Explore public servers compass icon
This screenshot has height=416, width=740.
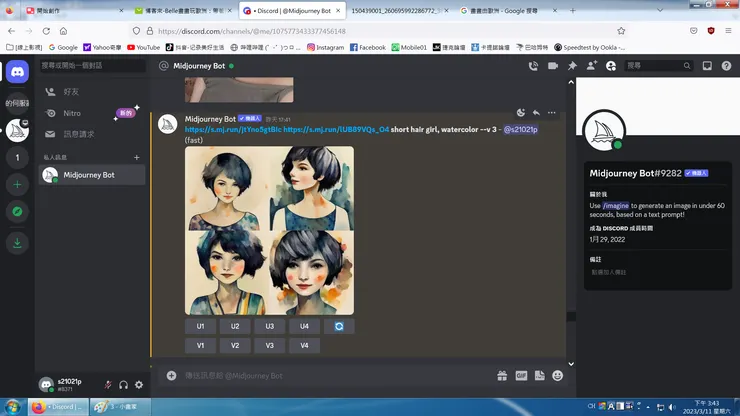(x=17, y=212)
